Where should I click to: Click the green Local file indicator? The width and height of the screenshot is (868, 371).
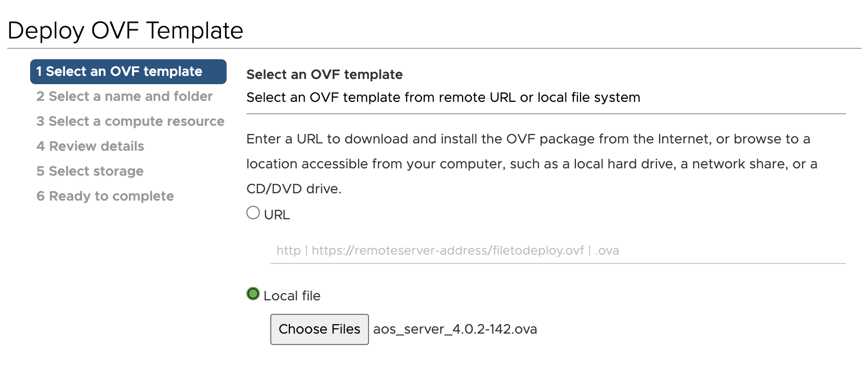(253, 294)
